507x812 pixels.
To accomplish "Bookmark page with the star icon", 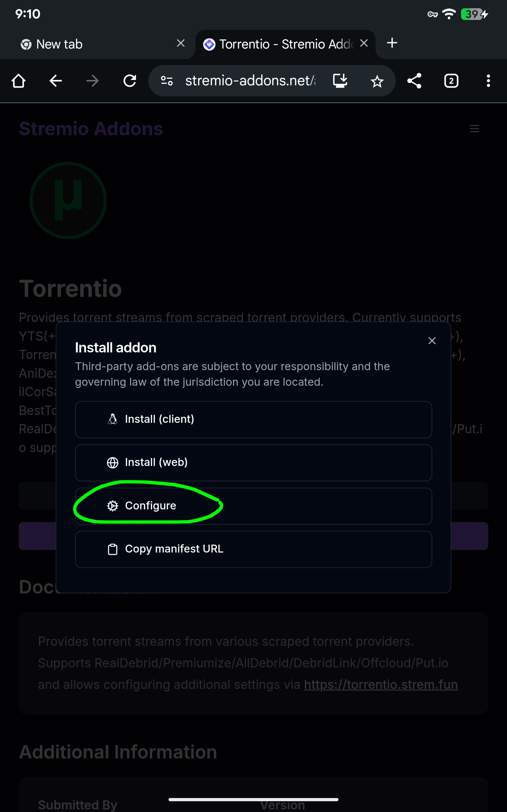I will coord(377,81).
